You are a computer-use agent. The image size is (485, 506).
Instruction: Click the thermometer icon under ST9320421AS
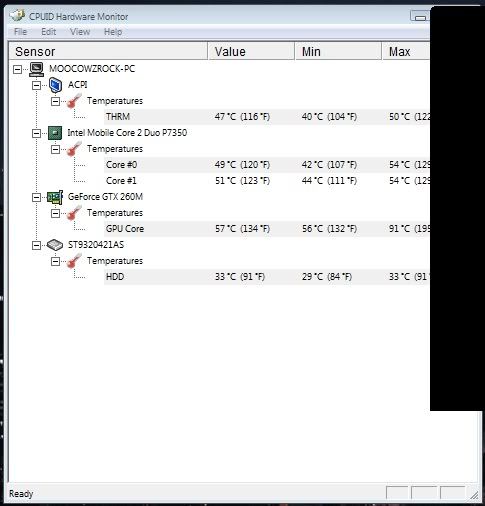[x=74, y=261]
